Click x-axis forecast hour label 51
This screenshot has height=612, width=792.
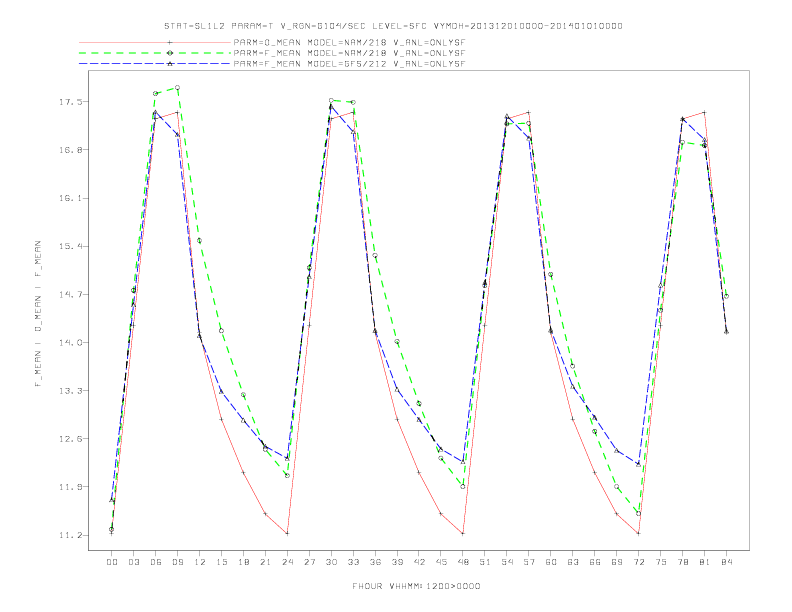point(485,562)
